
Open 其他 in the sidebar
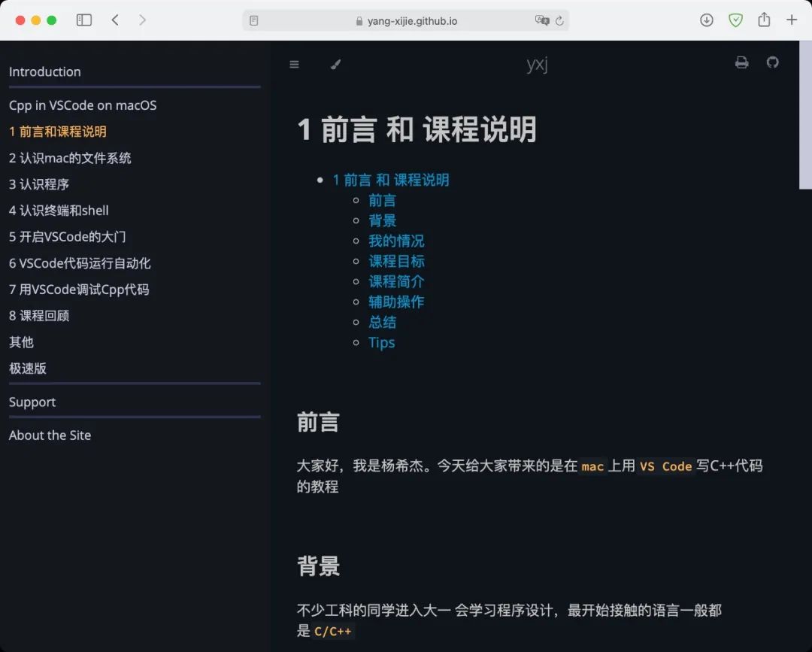[21, 342]
